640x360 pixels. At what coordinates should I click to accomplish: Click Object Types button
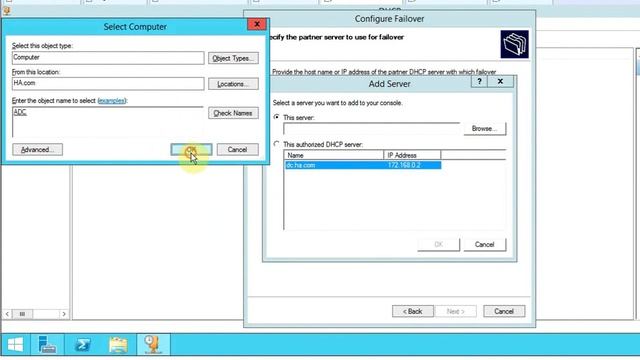tap(233, 58)
